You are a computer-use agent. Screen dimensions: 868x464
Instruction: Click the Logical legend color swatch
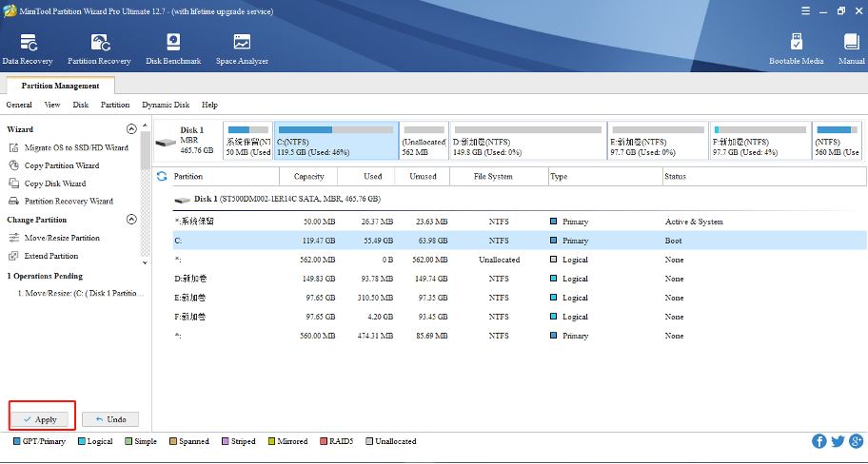(82, 441)
